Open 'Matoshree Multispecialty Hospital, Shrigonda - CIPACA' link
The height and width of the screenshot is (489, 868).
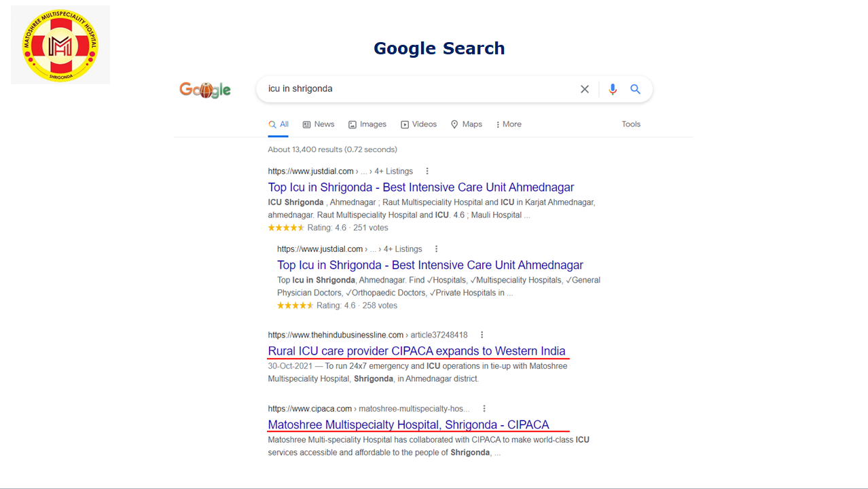point(408,425)
